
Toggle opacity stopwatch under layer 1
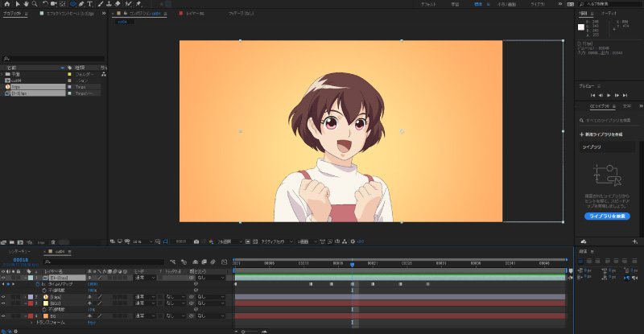[x=44, y=291]
